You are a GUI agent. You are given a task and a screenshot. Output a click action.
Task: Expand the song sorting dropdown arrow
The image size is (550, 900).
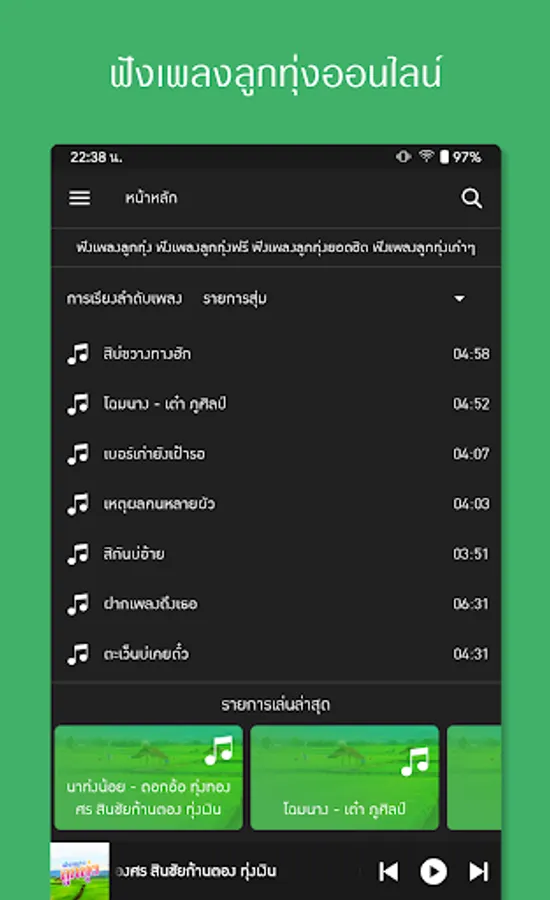459,298
